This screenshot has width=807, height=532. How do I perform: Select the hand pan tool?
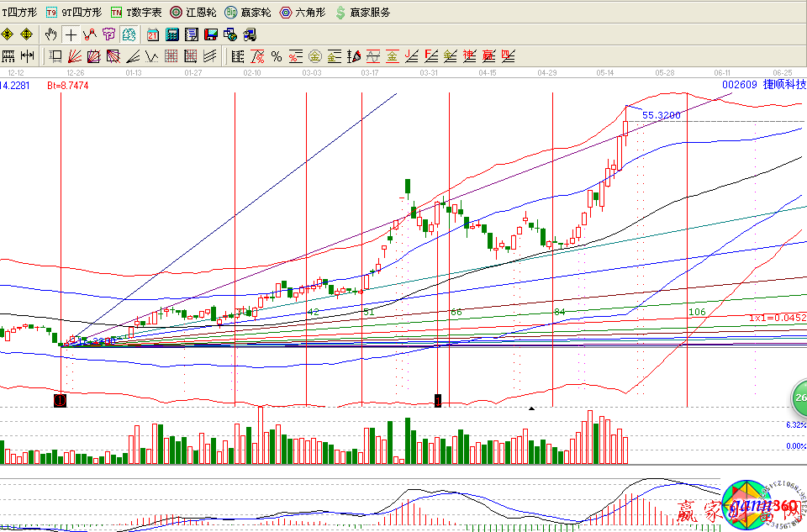(50, 34)
